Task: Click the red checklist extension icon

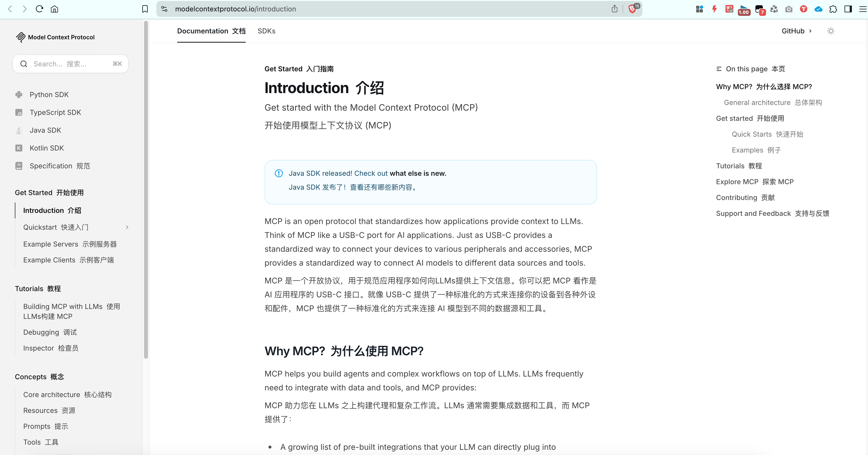Action: tap(729, 9)
